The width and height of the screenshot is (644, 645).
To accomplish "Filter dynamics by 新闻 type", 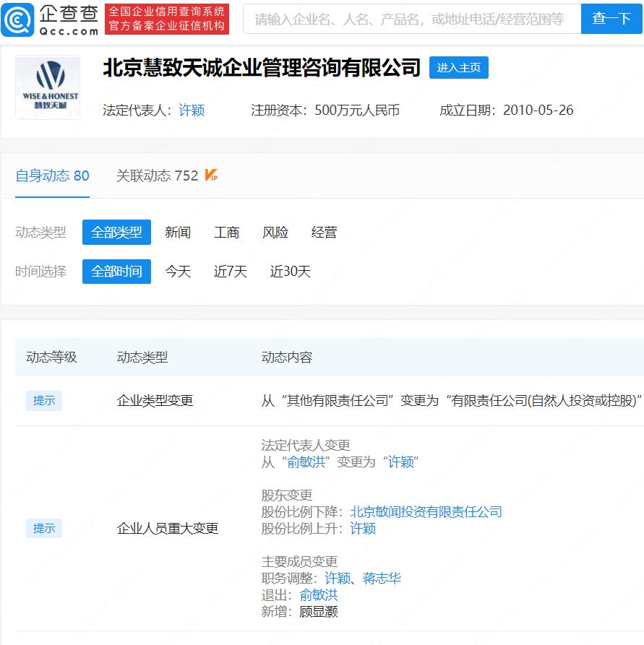I will [178, 233].
